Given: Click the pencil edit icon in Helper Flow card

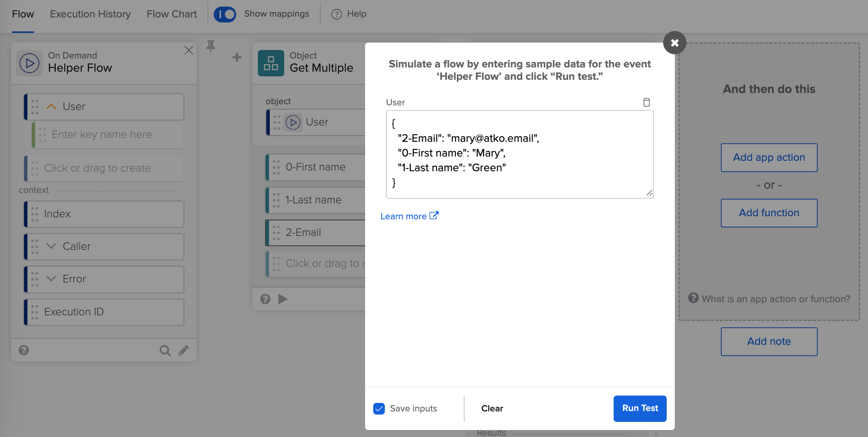Looking at the screenshot, I should [184, 351].
